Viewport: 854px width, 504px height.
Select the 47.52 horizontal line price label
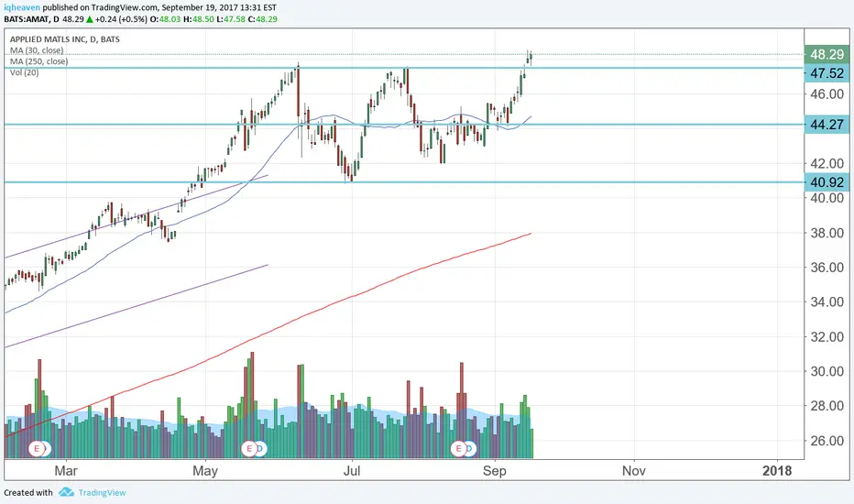pyautogui.click(x=827, y=73)
